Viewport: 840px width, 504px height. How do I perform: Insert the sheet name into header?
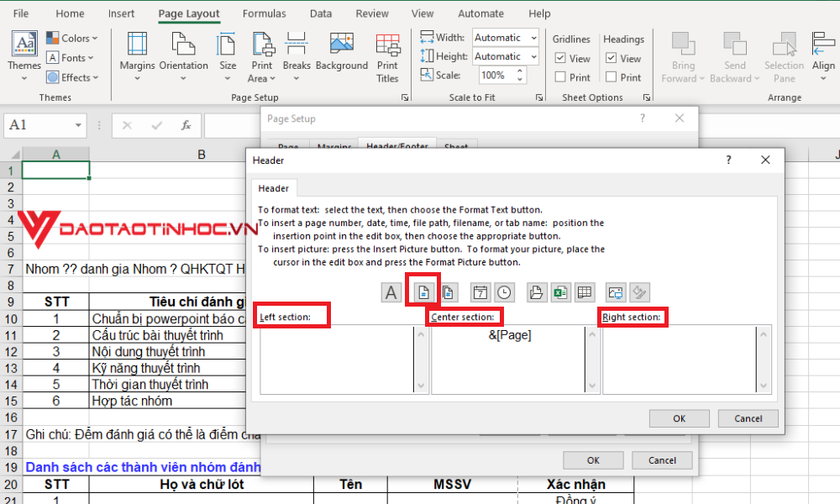coord(585,291)
